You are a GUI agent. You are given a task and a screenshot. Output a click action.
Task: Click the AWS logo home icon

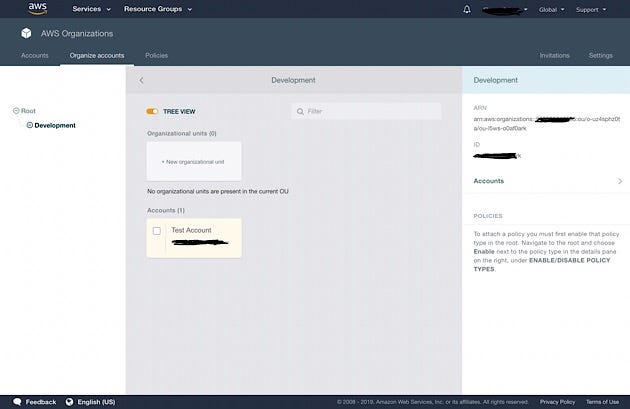pyautogui.click(x=37, y=8)
